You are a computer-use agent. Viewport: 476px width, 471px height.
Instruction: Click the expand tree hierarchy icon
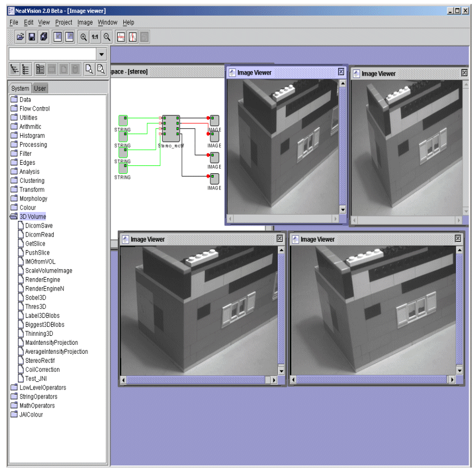click(15, 70)
